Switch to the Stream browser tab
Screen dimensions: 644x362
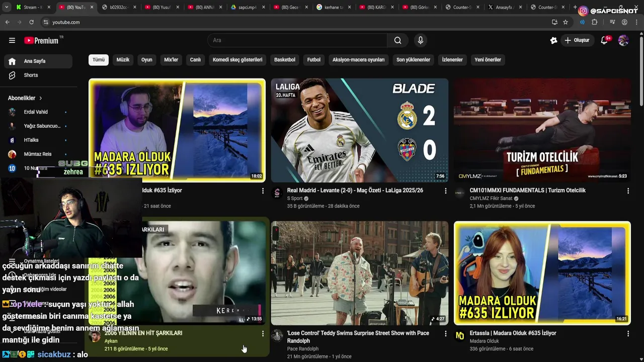pyautogui.click(x=30, y=7)
